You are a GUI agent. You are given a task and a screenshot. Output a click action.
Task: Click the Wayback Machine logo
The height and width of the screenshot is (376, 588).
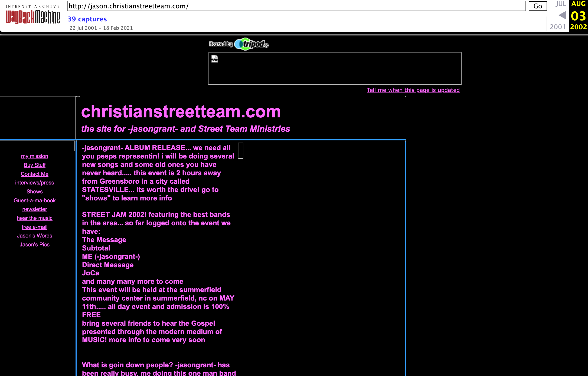[x=33, y=16]
